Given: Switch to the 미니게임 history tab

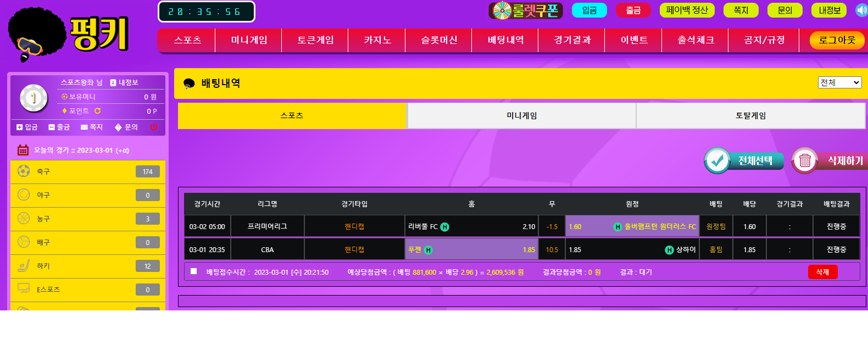Looking at the screenshot, I should tap(521, 116).
